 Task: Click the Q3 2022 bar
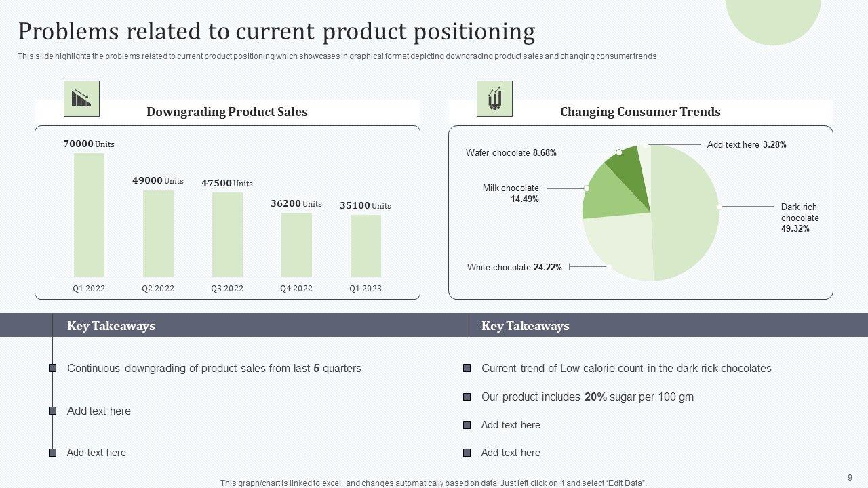pos(227,235)
